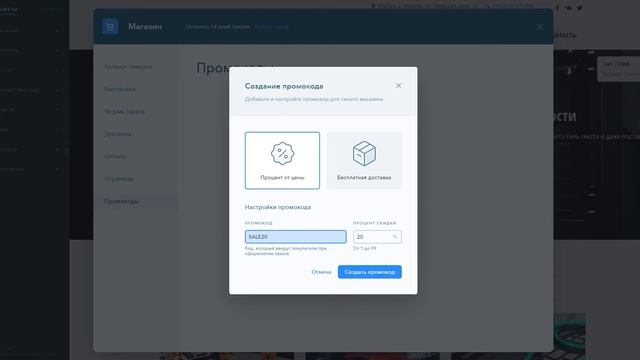Click the link after the trial days notice

(271, 27)
